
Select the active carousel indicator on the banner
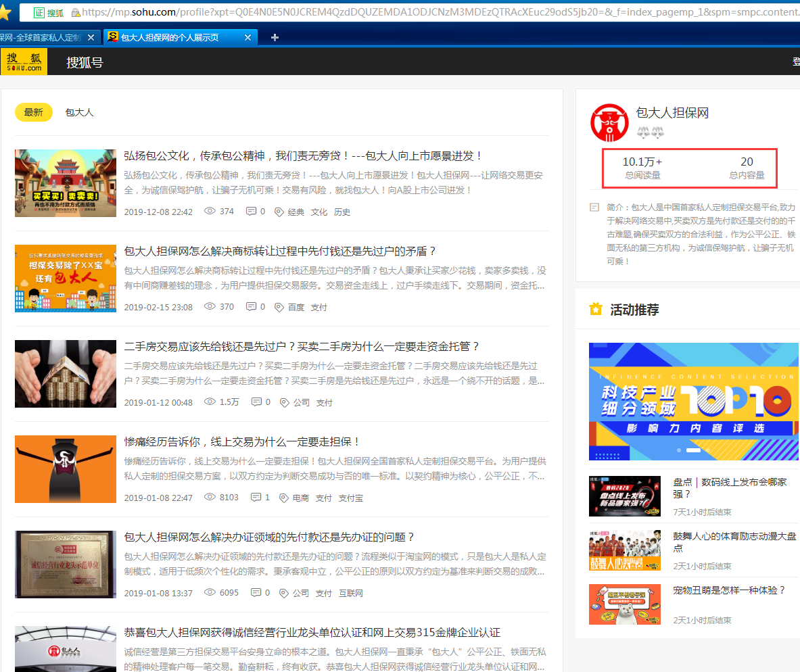click(x=694, y=450)
